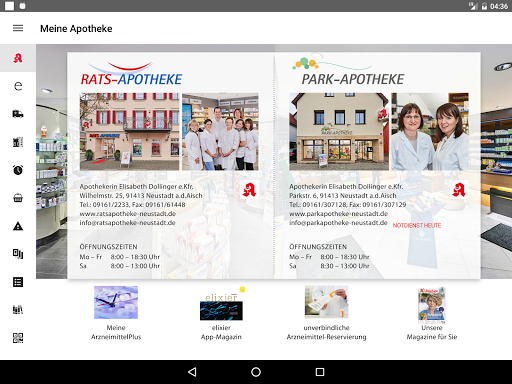Screen dimensions: 512x384
Task: Tap Park-Apotheke phone number line
Action: click(x=348, y=205)
